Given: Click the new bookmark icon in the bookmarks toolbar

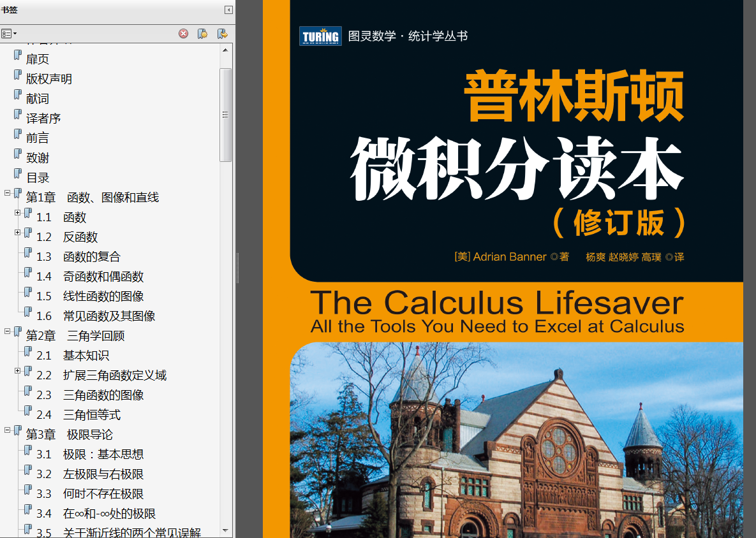Looking at the screenshot, I should [202, 34].
